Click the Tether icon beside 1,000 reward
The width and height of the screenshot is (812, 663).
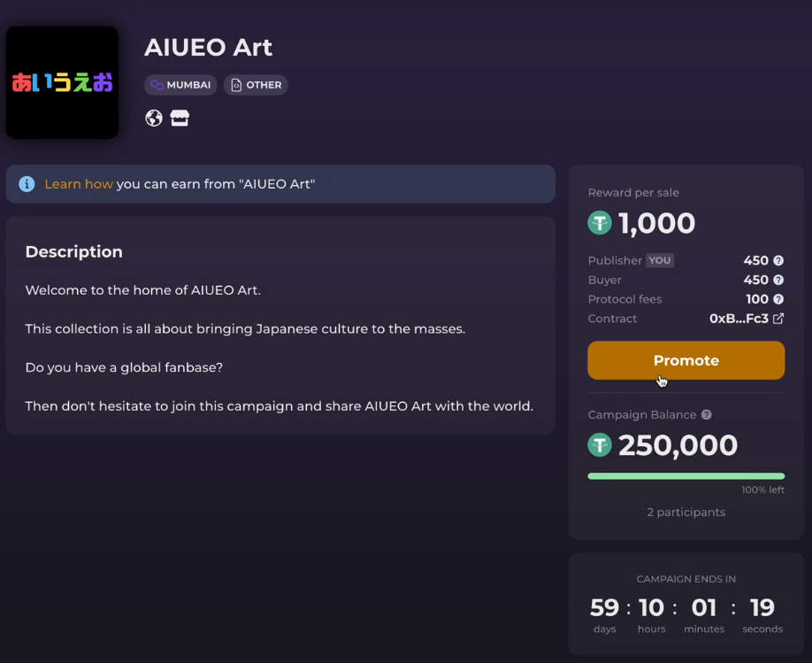[600, 223]
